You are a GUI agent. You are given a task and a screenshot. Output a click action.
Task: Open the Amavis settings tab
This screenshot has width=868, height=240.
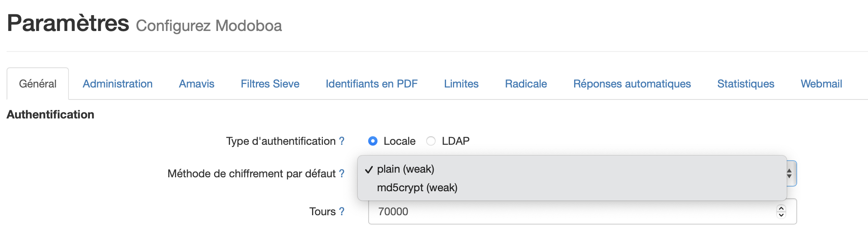coord(196,84)
